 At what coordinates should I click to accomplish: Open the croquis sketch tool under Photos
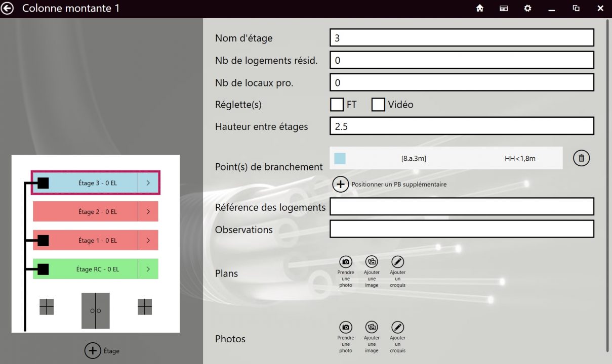click(x=397, y=328)
